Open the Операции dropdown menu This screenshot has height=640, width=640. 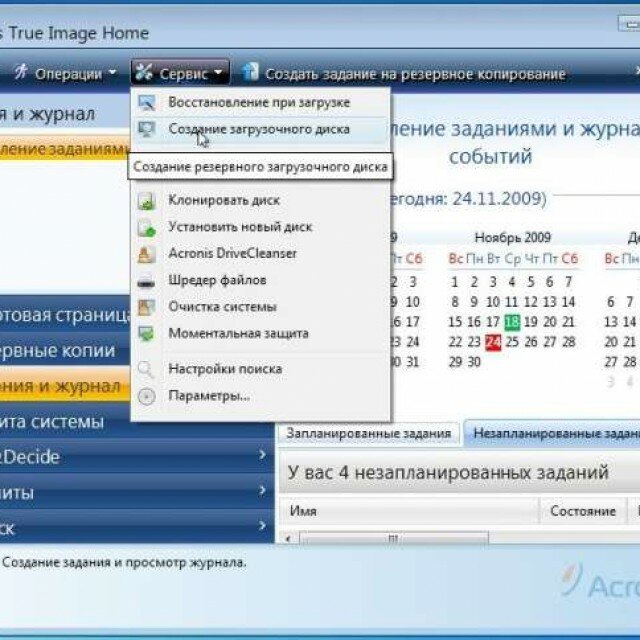(66, 73)
